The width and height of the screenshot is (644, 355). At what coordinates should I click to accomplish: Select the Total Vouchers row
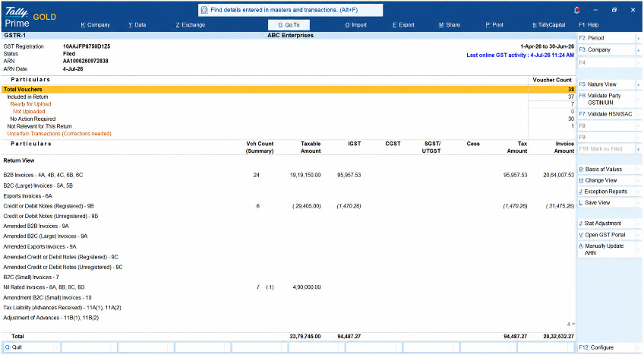click(289, 89)
